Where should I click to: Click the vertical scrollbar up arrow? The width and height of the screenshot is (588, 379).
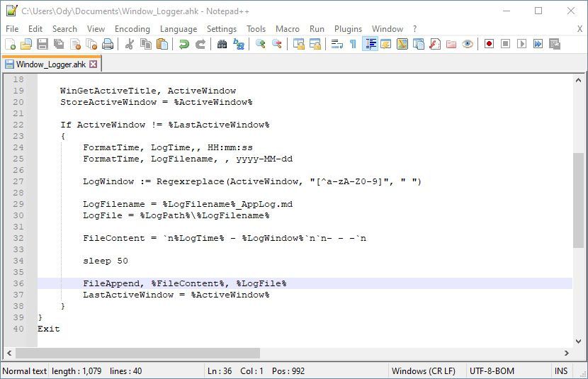pos(578,80)
